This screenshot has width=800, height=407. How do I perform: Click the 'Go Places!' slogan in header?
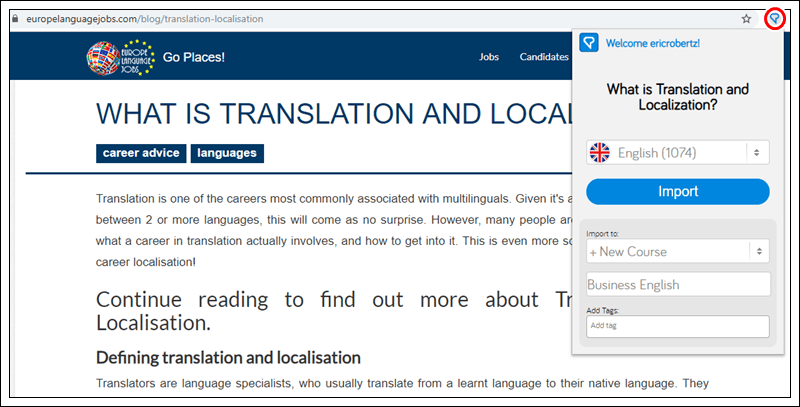click(x=194, y=57)
